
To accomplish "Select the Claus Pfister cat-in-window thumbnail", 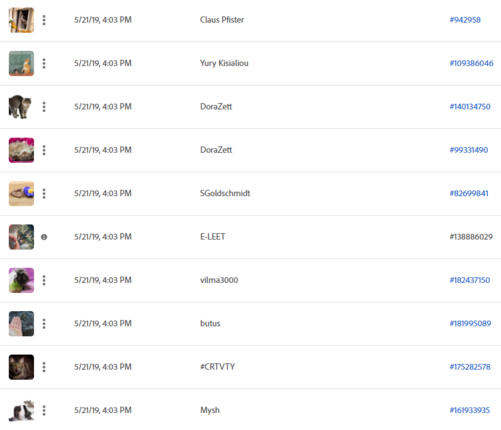I will click(x=21, y=20).
